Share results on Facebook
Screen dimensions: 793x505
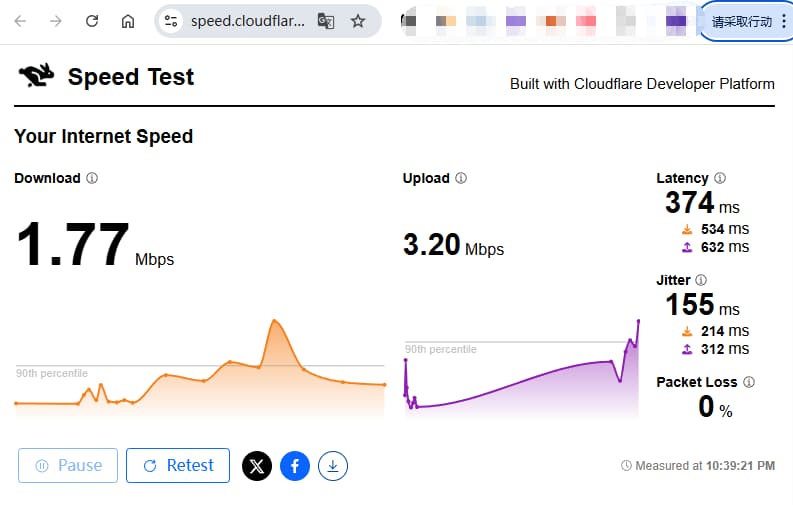(x=295, y=465)
